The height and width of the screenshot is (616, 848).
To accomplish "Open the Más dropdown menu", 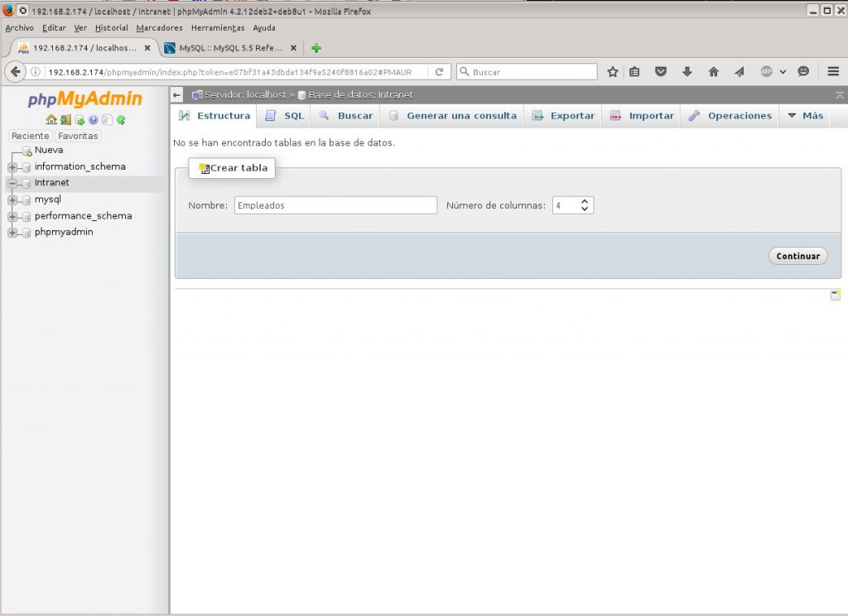I will coord(805,116).
